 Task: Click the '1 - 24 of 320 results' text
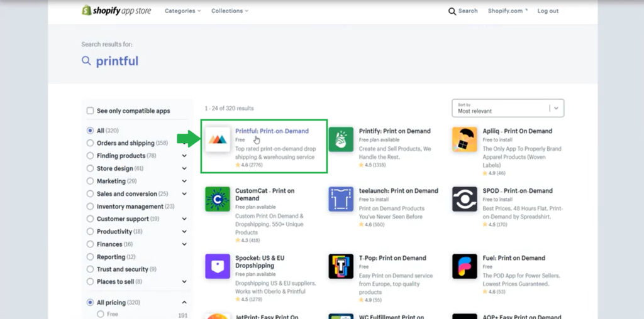pos(229,108)
